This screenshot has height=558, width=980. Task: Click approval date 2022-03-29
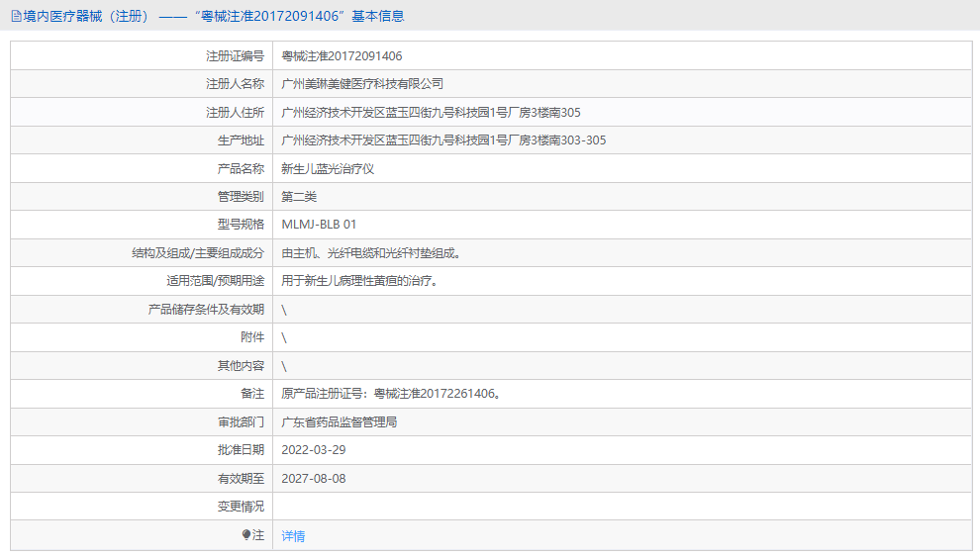coord(314,450)
